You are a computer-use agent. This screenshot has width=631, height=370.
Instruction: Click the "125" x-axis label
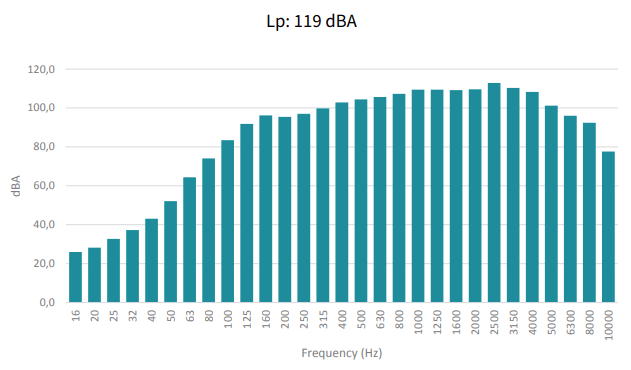pyautogui.click(x=247, y=318)
